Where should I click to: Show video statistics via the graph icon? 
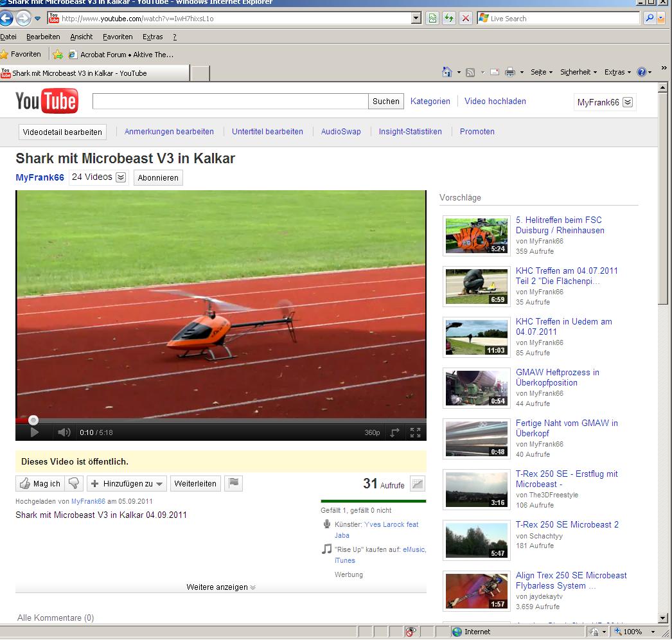point(418,484)
